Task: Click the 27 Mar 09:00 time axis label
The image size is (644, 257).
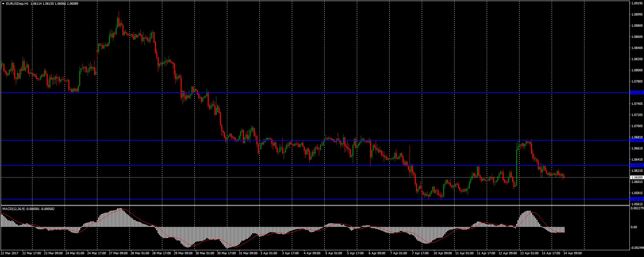Action: (118, 253)
